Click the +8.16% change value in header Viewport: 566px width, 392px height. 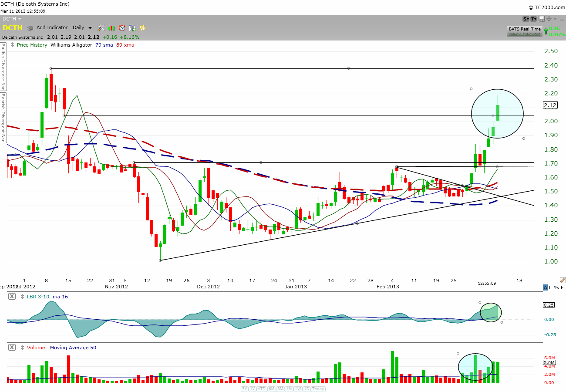coord(130,37)
